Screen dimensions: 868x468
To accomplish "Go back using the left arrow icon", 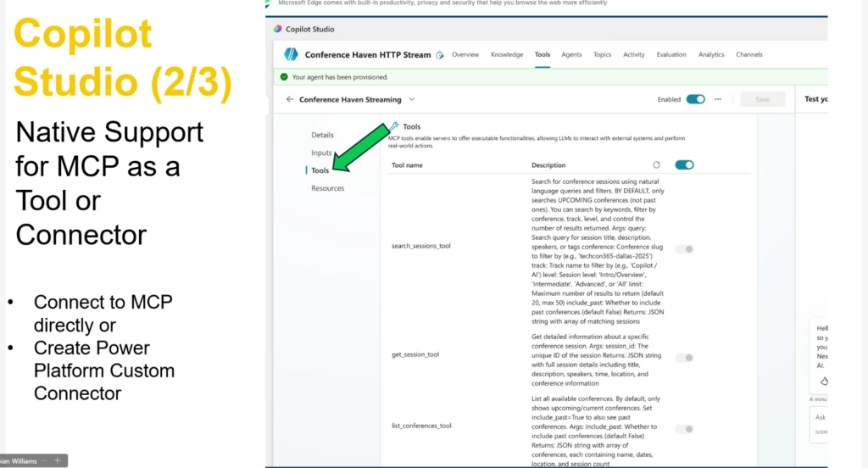I will 290,99.
